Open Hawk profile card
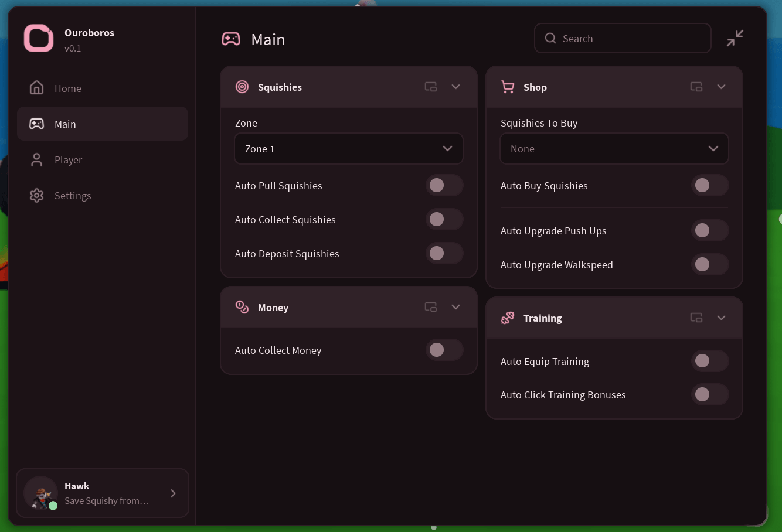 [103, 493]
